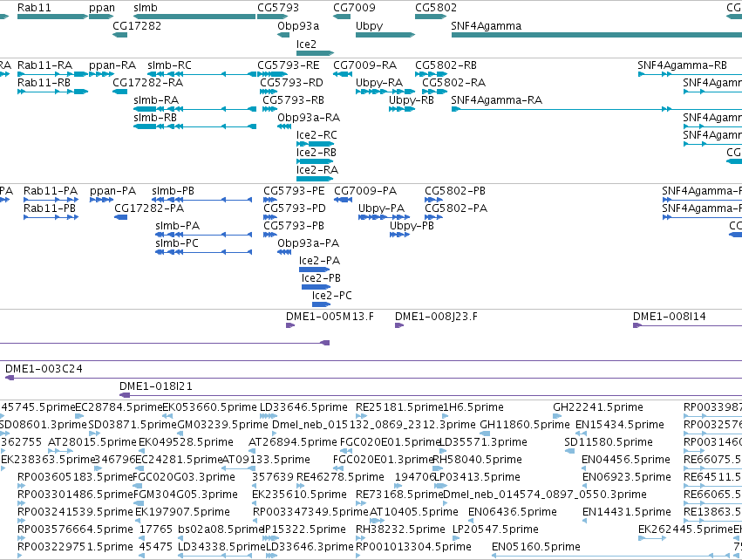This screenshot has width=742, height=560.
Task: Select the slmb-RB transcript label
Action: pyautogui.click(x=155, y=118)
